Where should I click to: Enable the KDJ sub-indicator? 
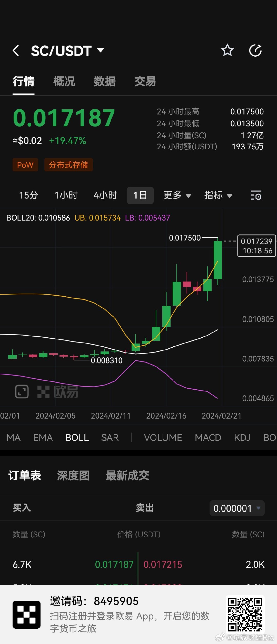(242, 438)
